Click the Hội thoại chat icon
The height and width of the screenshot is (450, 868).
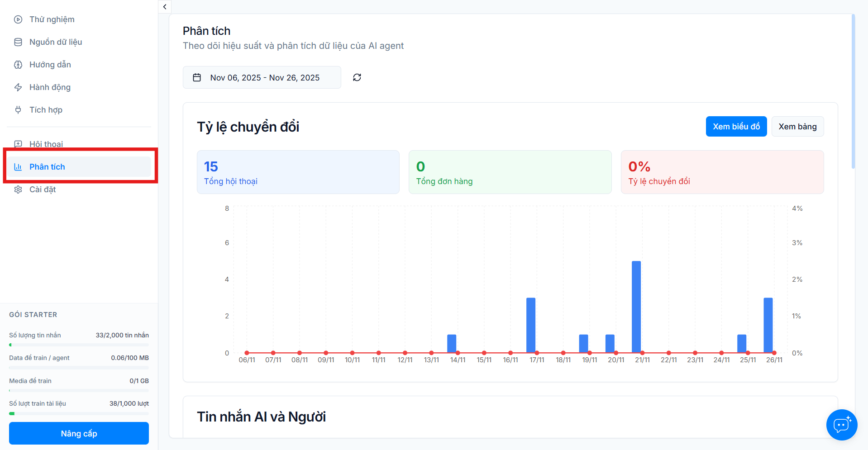coord(18,144)
